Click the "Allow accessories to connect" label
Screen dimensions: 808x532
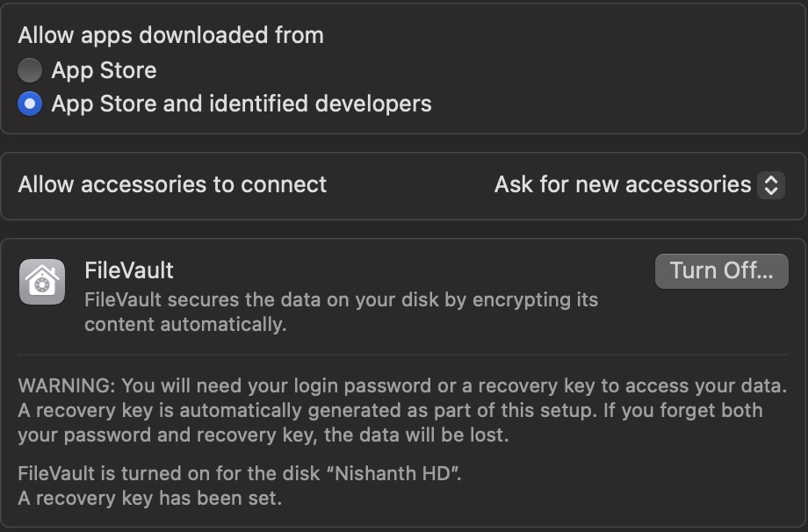tap(172, 184)
